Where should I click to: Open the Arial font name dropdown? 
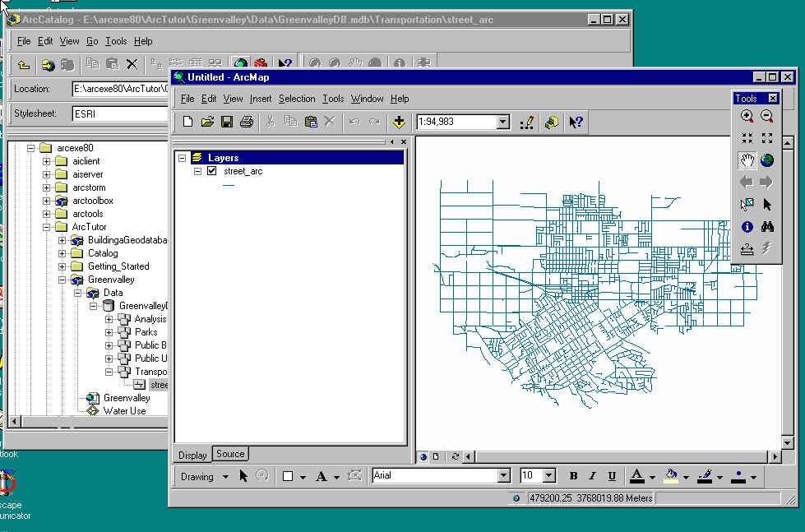[503, 475]
